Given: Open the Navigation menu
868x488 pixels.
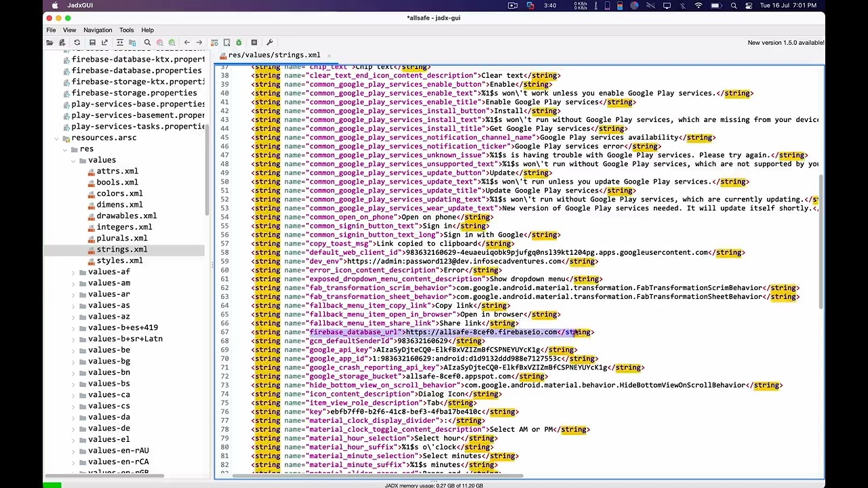Looking at the screenshot, I should pyautogui.click(x=98, y=30).
